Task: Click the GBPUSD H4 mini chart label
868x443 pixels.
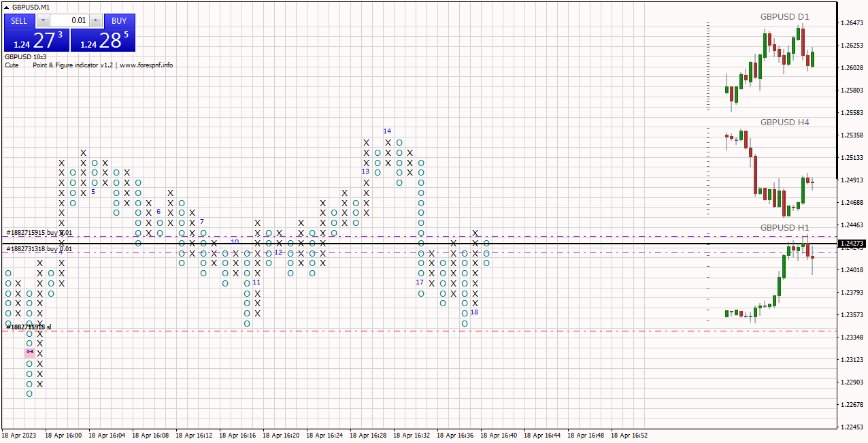Action: tap(784, 122)
